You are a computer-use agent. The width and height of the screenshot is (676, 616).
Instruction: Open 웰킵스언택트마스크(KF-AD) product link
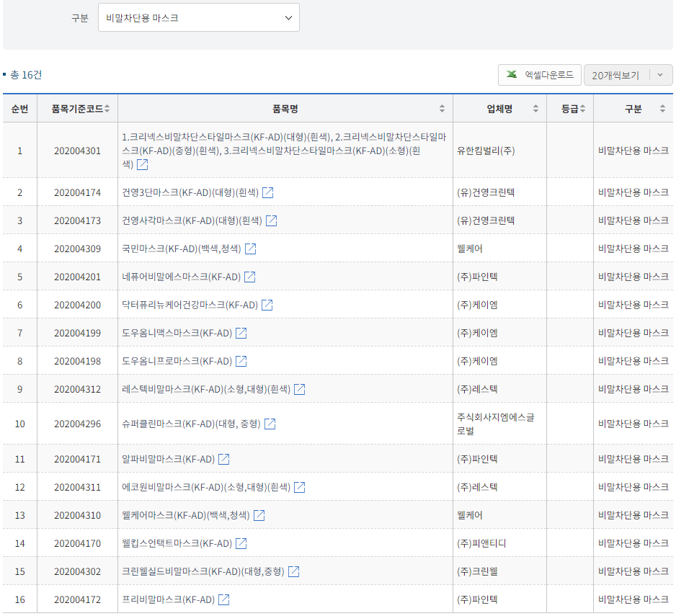tap(177, 543)
